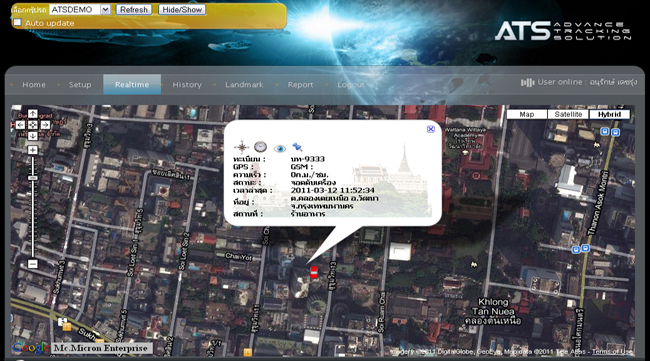Zoom in with the plus button

click(x=33, y=150)
